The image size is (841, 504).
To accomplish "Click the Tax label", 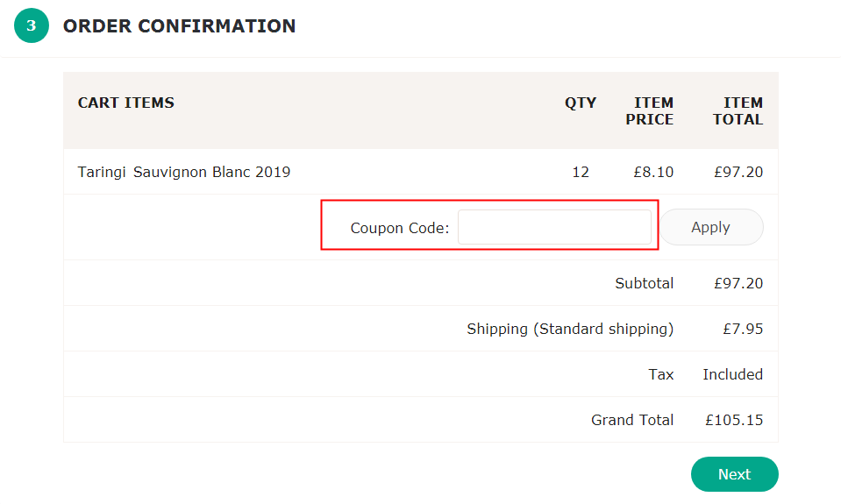I will tap(661, 374).
